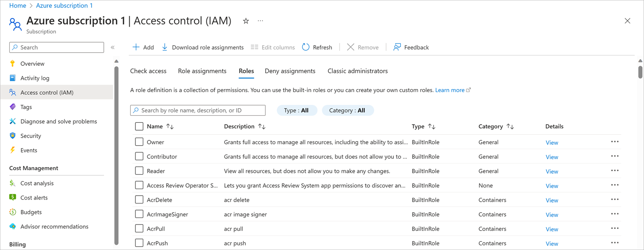Collapse the sidebar with the double chevron
This screenshot has height=250, width=644.
113,47
